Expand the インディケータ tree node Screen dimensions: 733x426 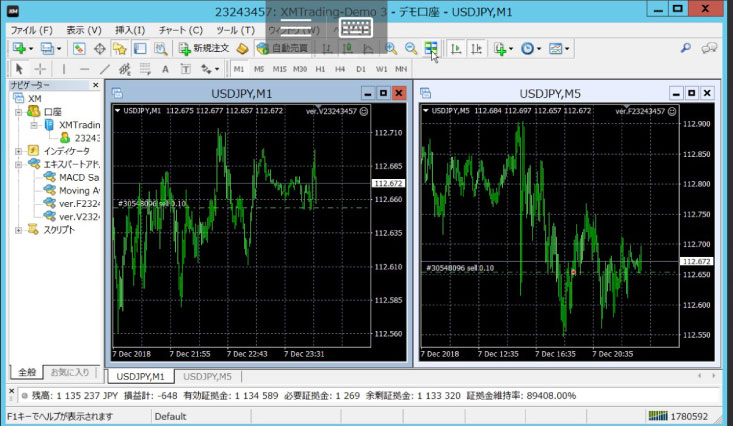coord(18,151)
